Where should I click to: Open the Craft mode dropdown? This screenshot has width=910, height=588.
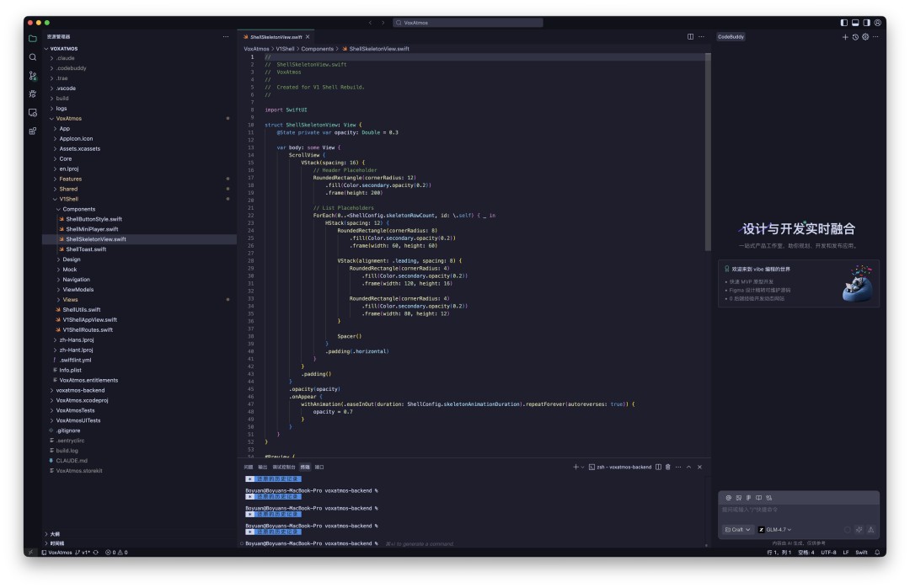(x=738, y=530)
